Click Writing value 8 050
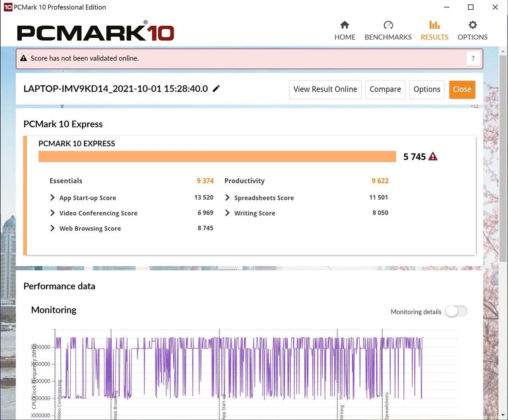This screenshot has height=420, width=508. 380,213
